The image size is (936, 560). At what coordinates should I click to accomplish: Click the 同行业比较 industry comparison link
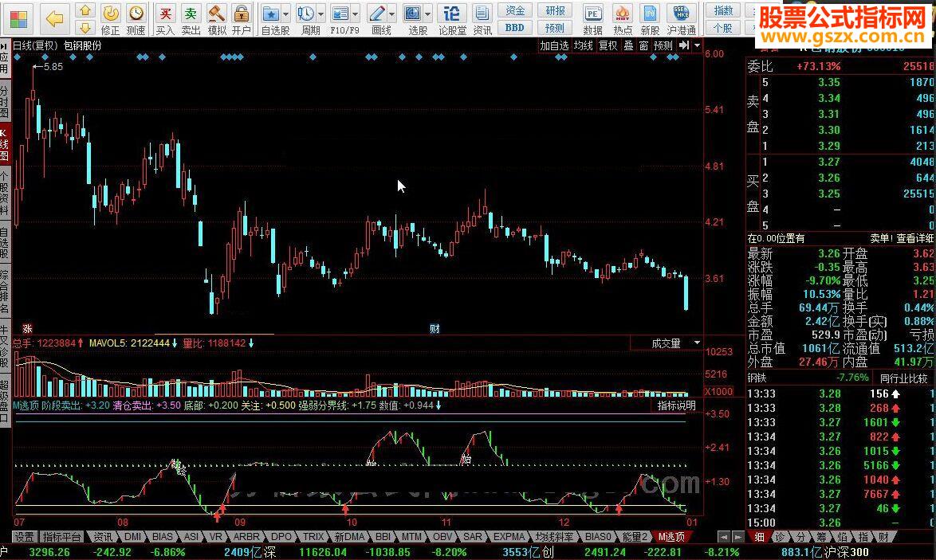pyautogui.click(x=904, y=378)
